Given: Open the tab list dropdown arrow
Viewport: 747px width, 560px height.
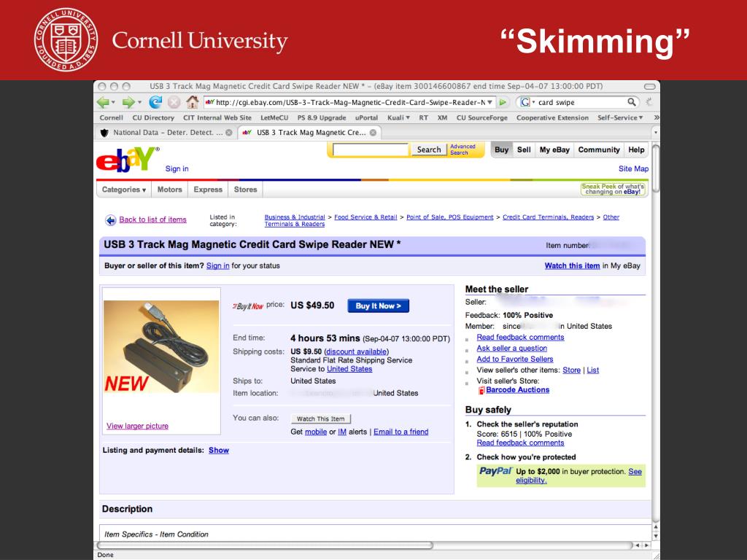Looking at the screenshot, I should tap(656, 133).
